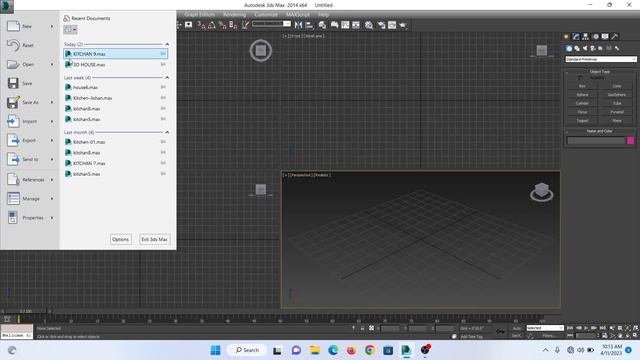Toggle the Set Key button

click(x=516, y=336)
